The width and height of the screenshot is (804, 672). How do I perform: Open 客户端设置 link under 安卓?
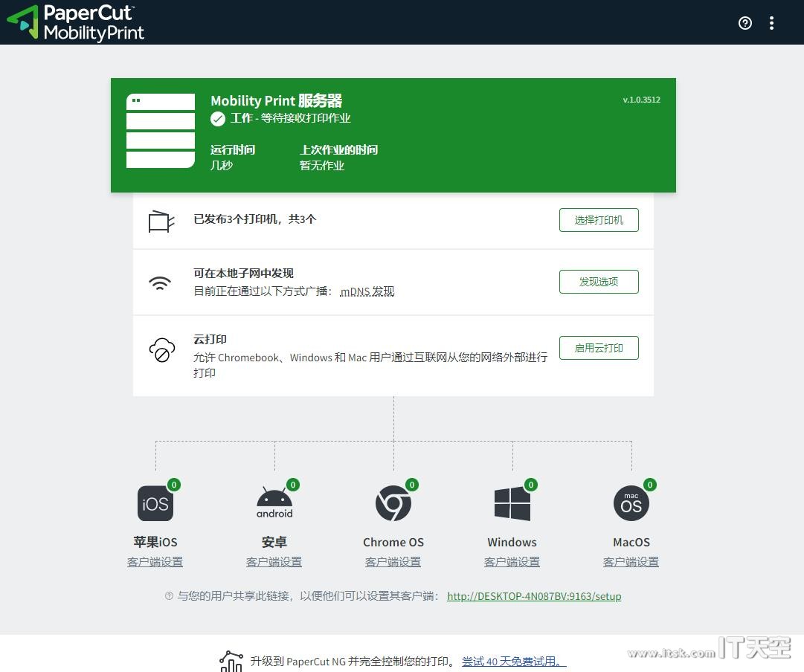[x=274, y=562]
